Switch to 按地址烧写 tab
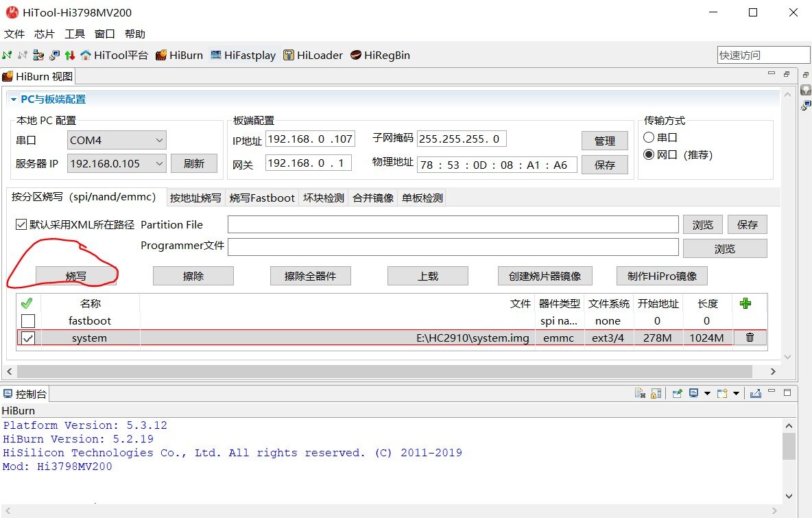The width and height of the screenshot is (812, 518). pos(195,198)
